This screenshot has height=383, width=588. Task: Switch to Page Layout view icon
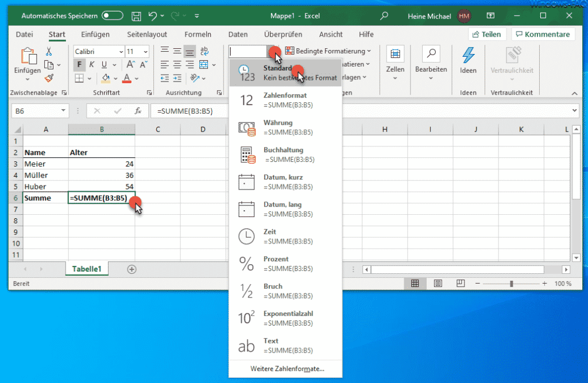438,284
